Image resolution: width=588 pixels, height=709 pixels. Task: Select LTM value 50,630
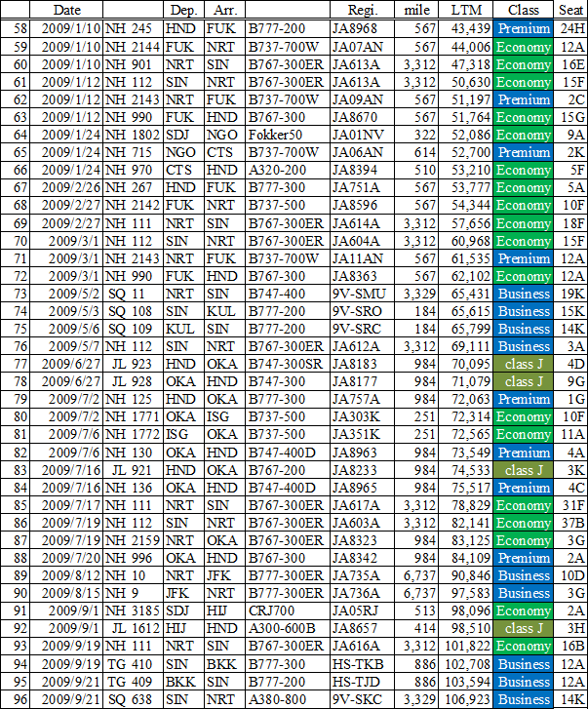[465, 82]
